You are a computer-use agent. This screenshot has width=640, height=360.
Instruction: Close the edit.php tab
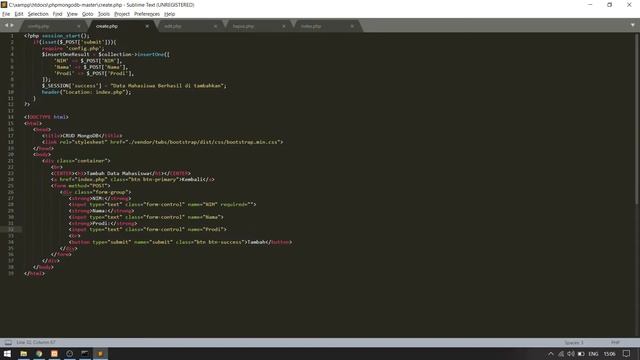[x=215, y=26]
